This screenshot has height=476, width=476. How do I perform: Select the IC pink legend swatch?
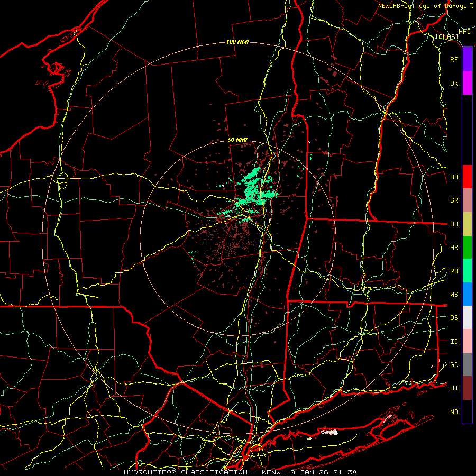[467, 341]
